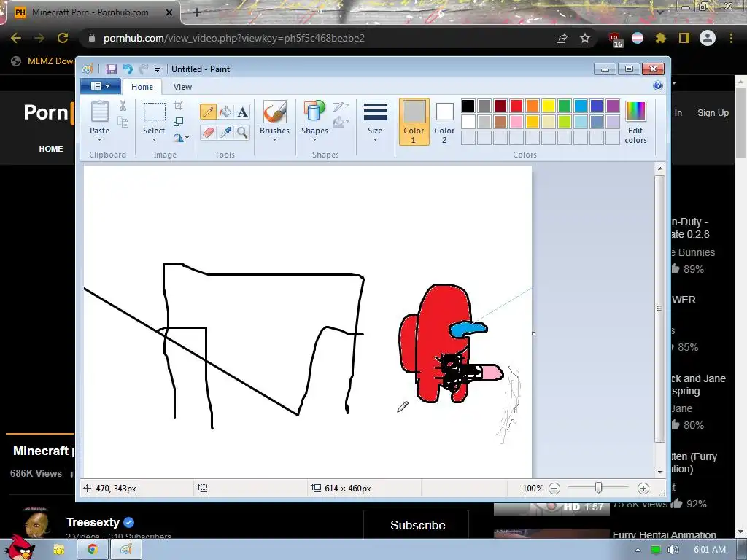Open a new Chrome tab with the plus
Screen dimensions: 747x560
[x=197, y=12]
